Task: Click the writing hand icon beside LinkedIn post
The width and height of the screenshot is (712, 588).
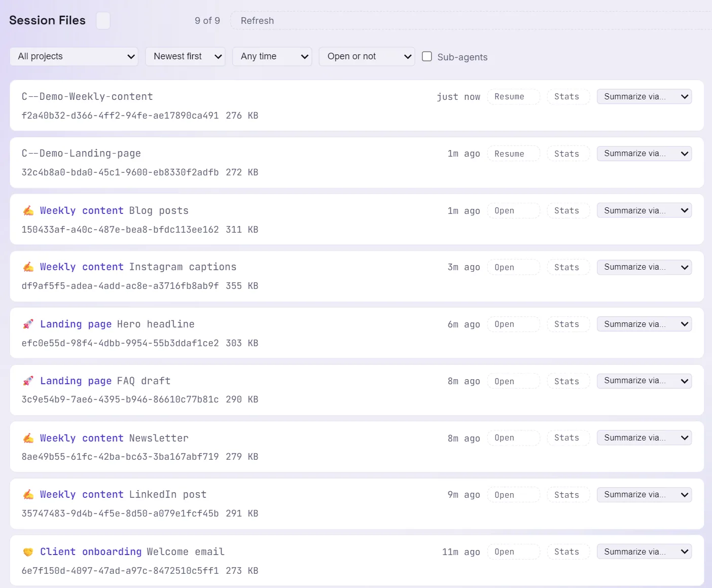Action: point(28,495)
